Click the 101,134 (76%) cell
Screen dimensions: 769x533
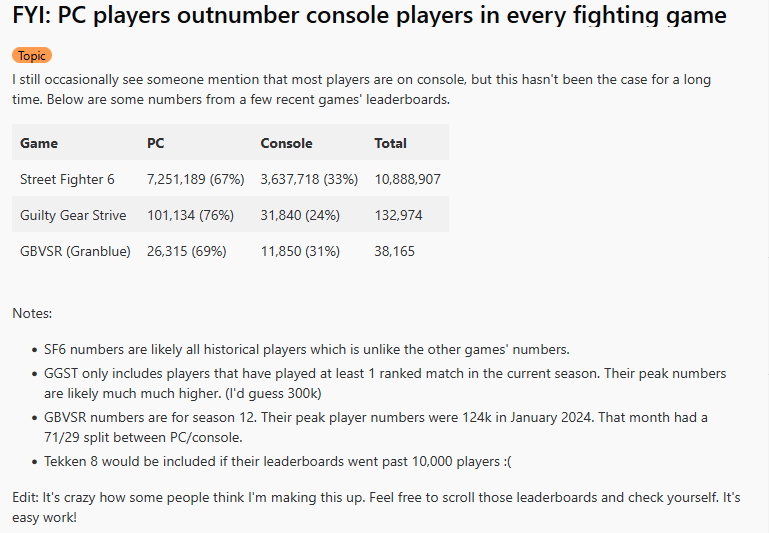pyautogui.click(x=190, y=215)
